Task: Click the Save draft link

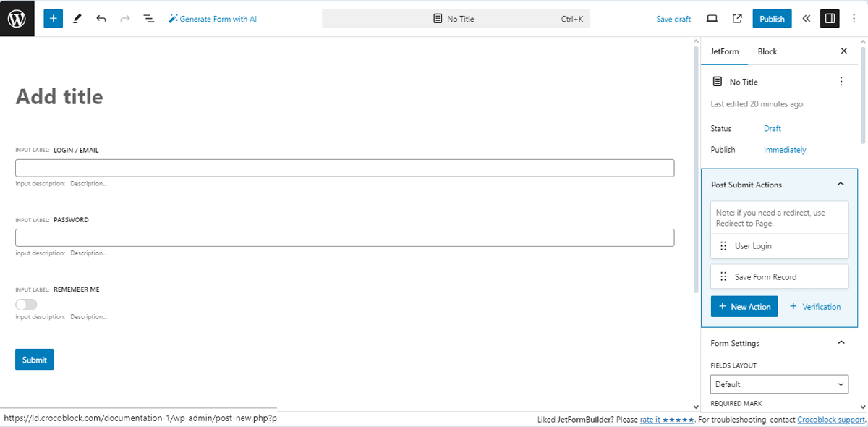Action: (673, 18)
